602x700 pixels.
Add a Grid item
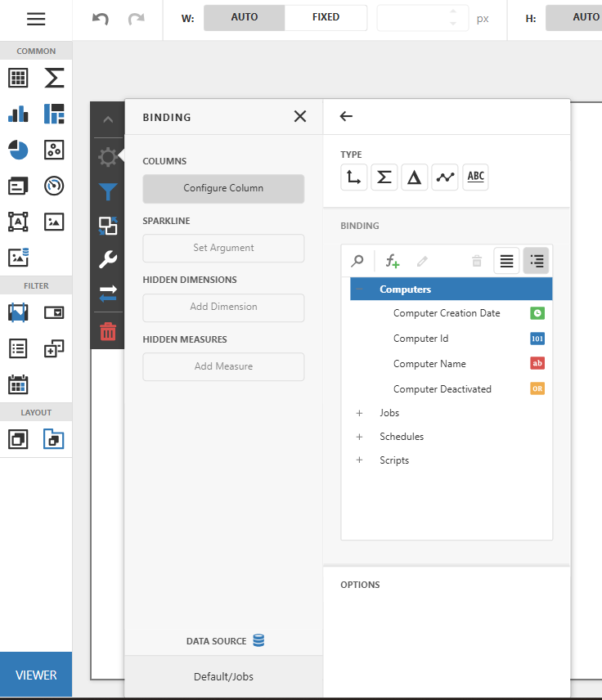(x=18, y=78)
